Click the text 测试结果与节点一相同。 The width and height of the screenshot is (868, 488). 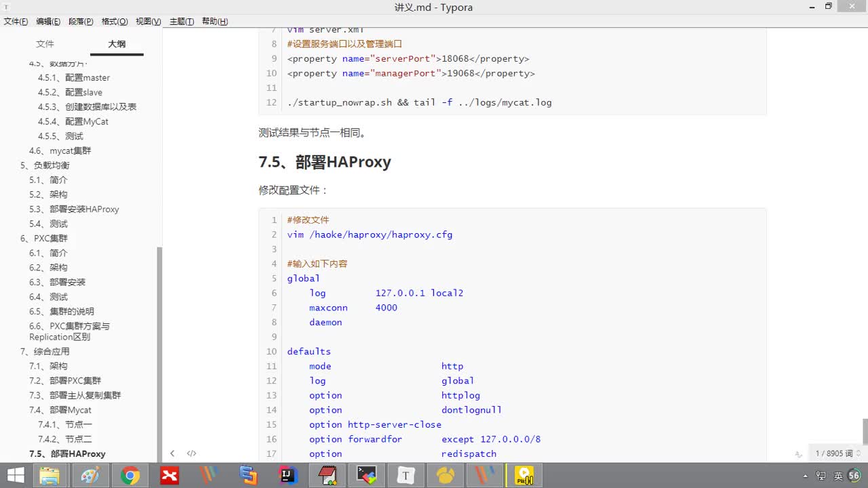coord(313,133)
